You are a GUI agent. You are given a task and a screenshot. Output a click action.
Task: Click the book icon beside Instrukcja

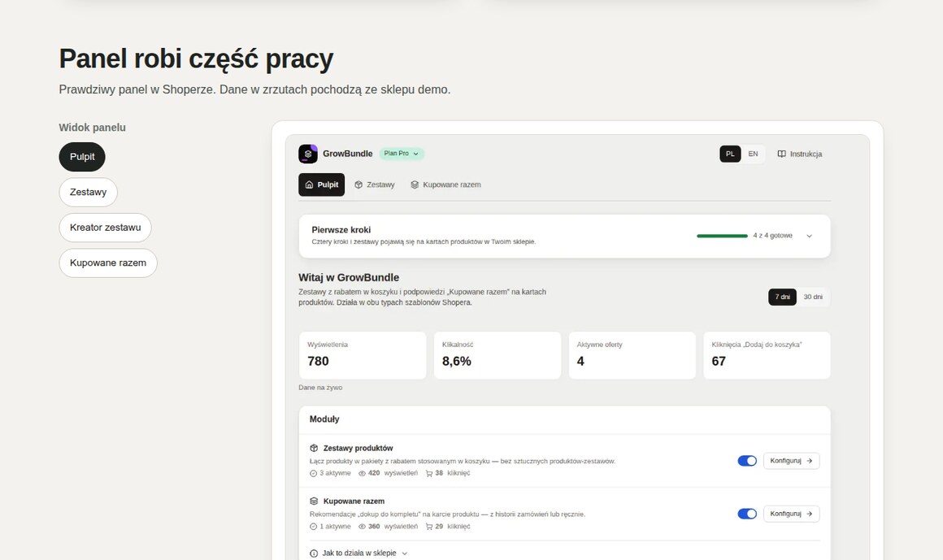pos(781,154)
